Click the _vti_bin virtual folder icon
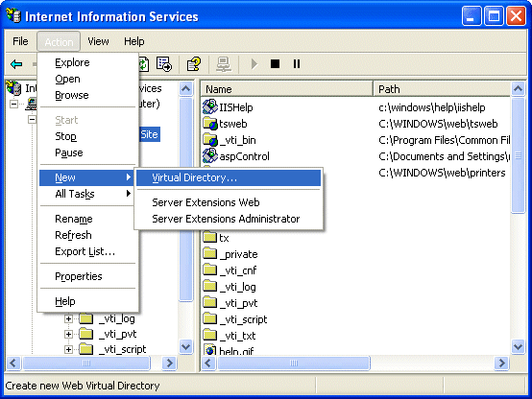 210,140
